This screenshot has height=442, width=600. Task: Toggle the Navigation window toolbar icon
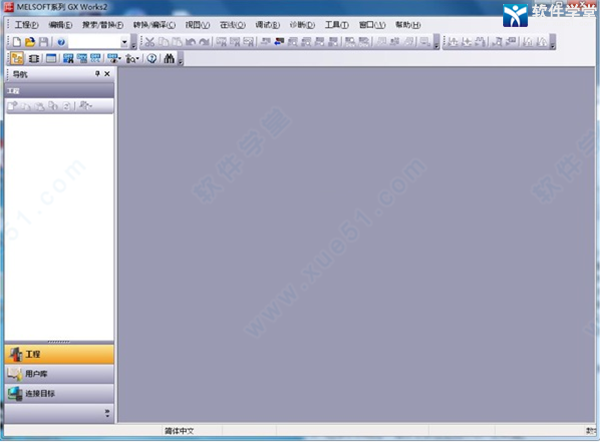(18, 59)
